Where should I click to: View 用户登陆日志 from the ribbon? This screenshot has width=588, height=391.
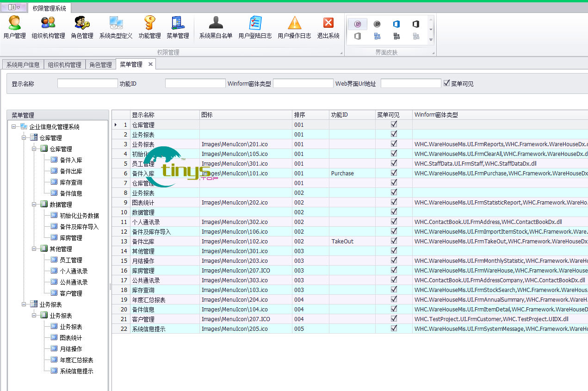click(255, 27)
